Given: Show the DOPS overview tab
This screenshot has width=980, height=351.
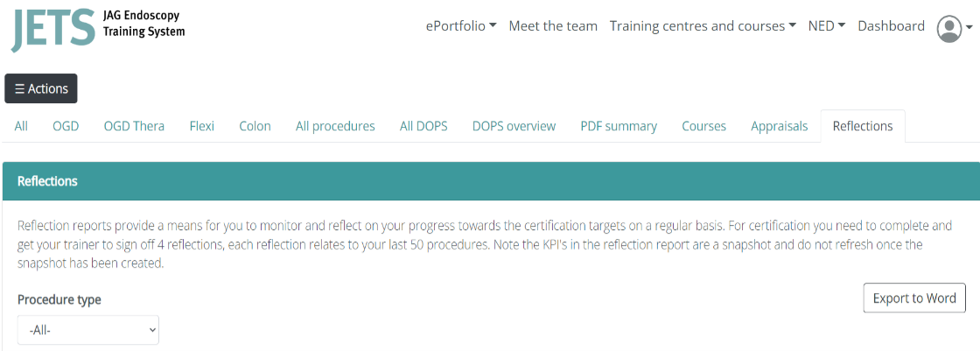Looking at the screenshot, I should pos(514,126).
